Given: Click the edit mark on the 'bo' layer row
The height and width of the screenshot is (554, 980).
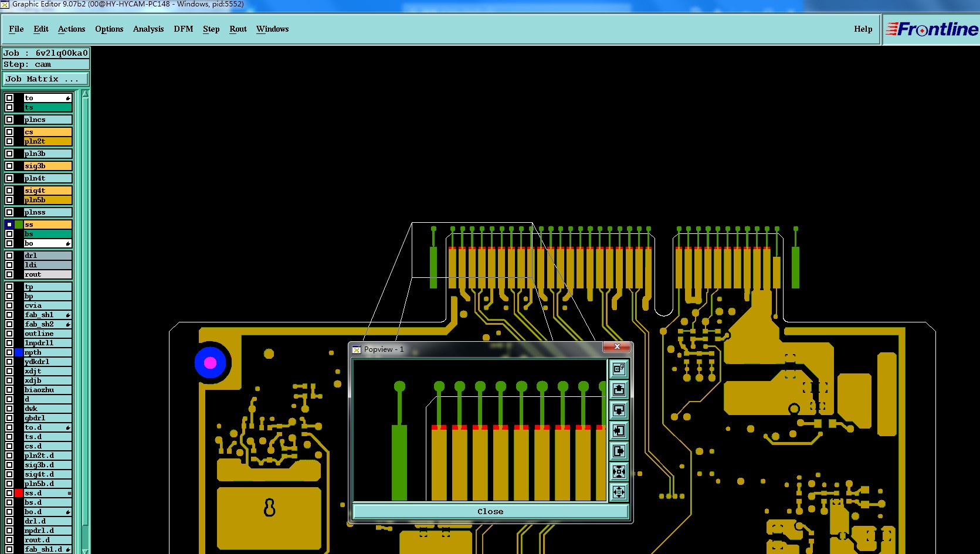Looking at the screenshot, I should 68,243.
